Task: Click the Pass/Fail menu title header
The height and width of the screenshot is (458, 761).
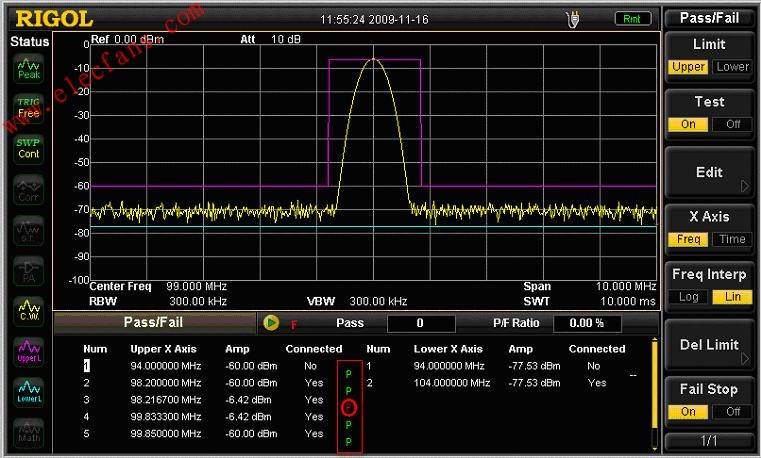Action: pos(709,18)
